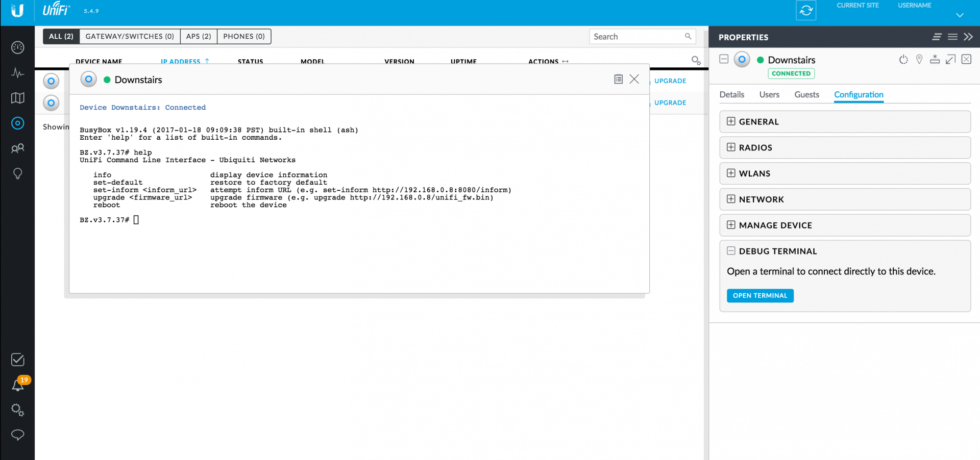Click the OPEN TERMINAL button
The width and height of the screenshot is (980, 460).
click(x=759, y=296)
